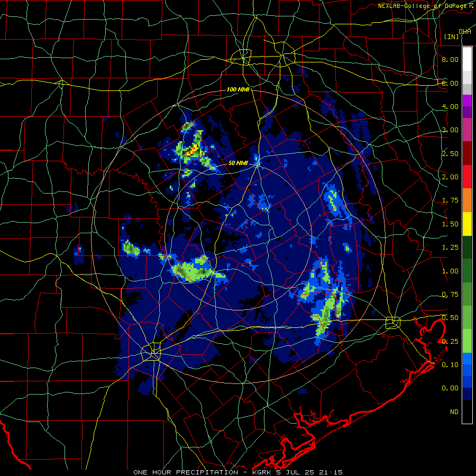476x476 pixels.
Task: Pick the black ND legend swatch
Action: point(467,411)
